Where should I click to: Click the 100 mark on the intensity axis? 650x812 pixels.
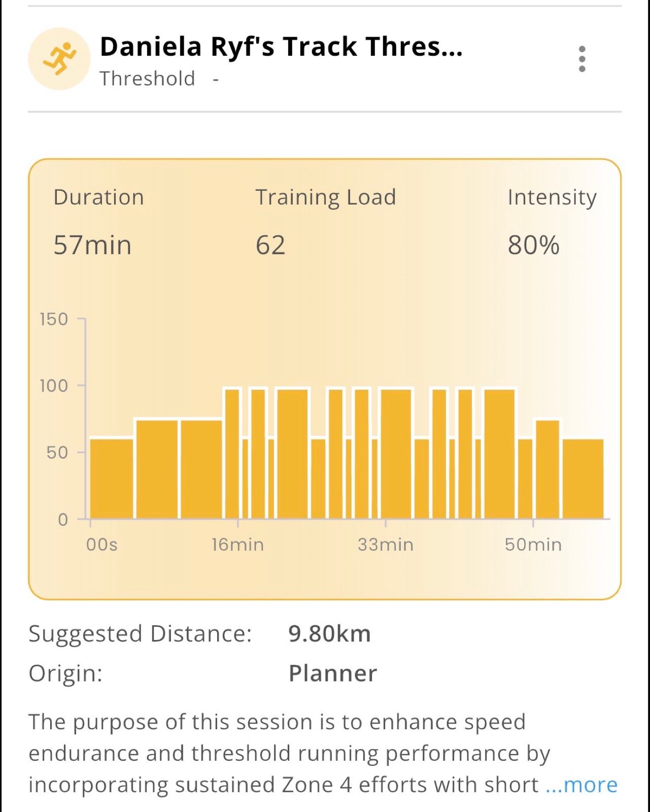(x=54, y=386)
